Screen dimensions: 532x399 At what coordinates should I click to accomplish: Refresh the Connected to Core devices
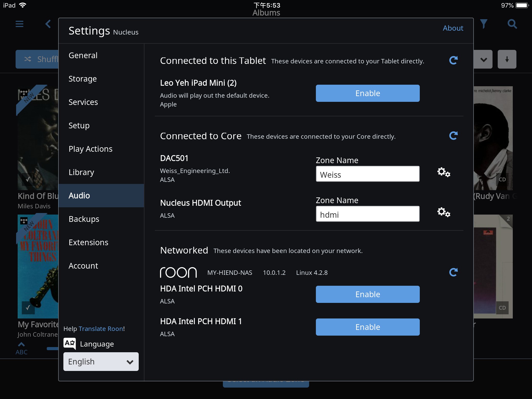pos(453,136)
